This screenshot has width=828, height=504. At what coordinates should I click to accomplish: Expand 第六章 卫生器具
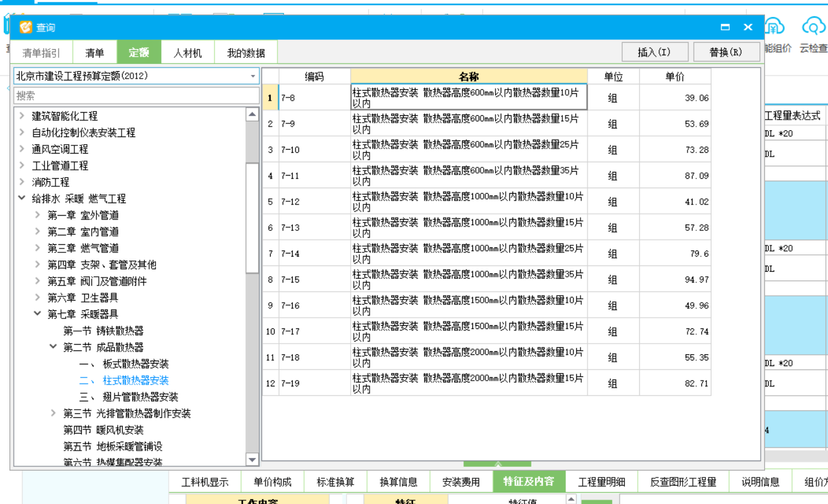38,298
